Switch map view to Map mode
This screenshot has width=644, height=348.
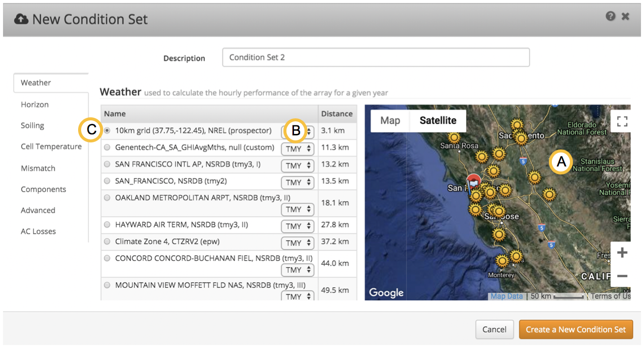click(390, 120)
